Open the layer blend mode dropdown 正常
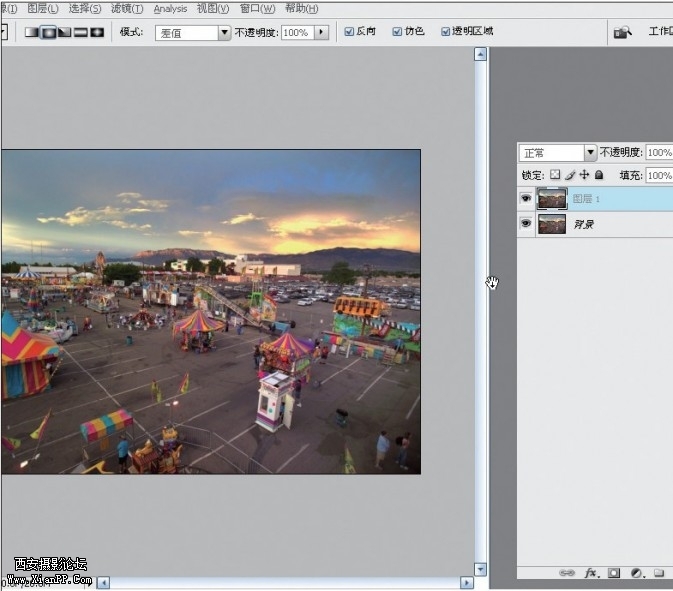 click(557, 153)
